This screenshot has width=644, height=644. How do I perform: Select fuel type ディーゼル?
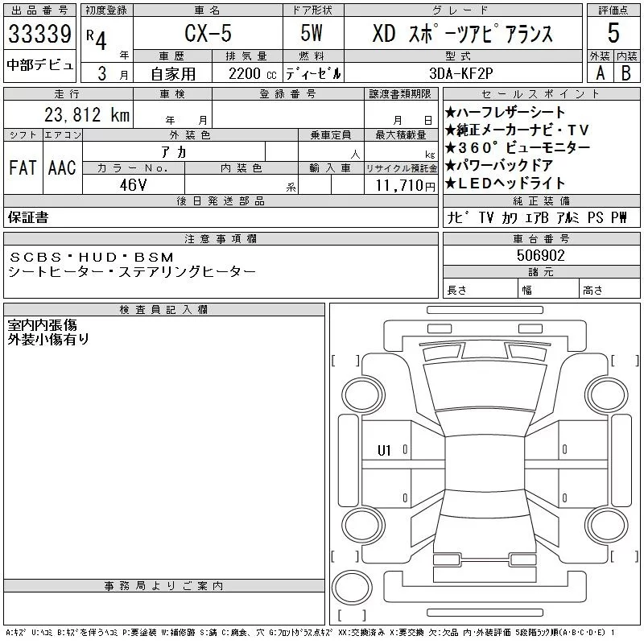[313, 74]
